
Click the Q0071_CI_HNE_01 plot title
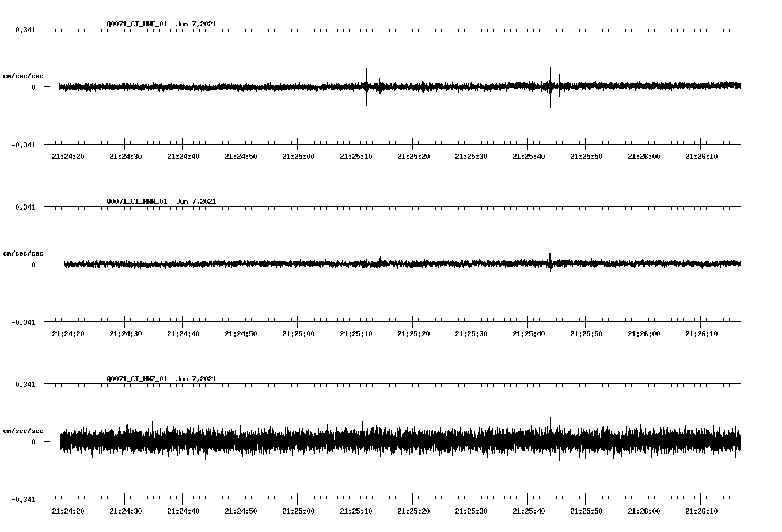(x=161, y=24)
